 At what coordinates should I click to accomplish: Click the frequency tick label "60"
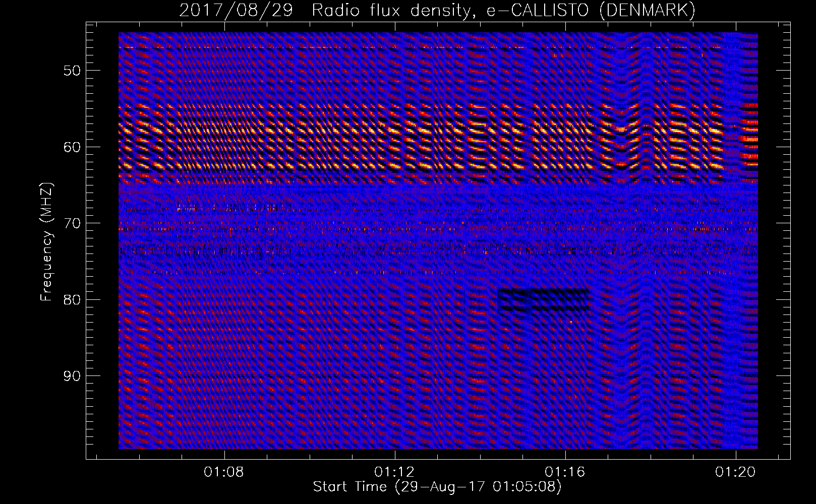tap(72, 147)
